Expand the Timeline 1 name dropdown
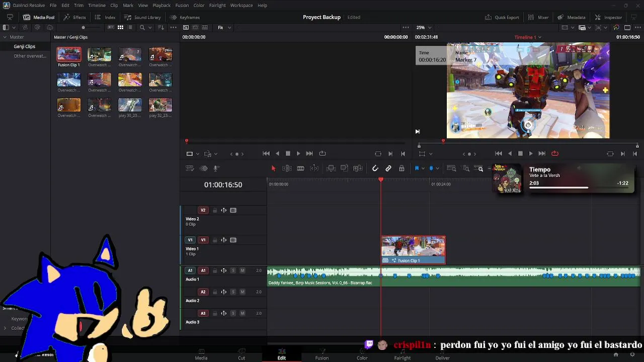 pos(528,37)
